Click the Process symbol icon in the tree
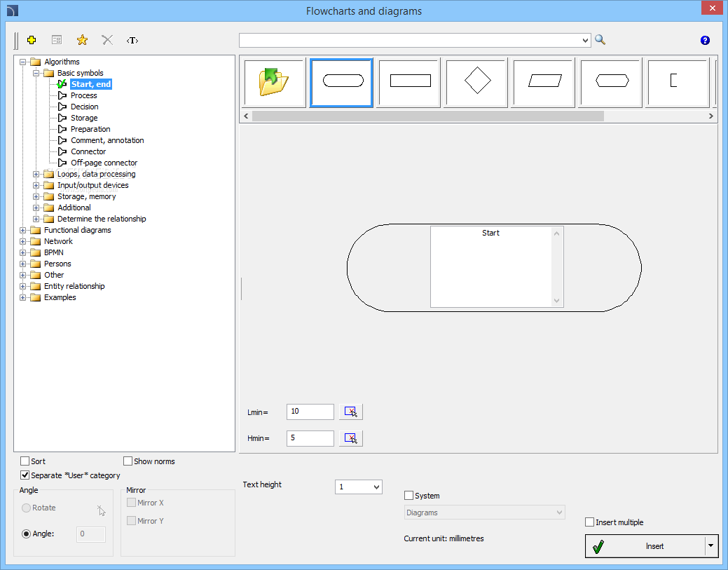The width and height of the screenshot is (728, 570). pyautogui.click(x=62, y=95)
